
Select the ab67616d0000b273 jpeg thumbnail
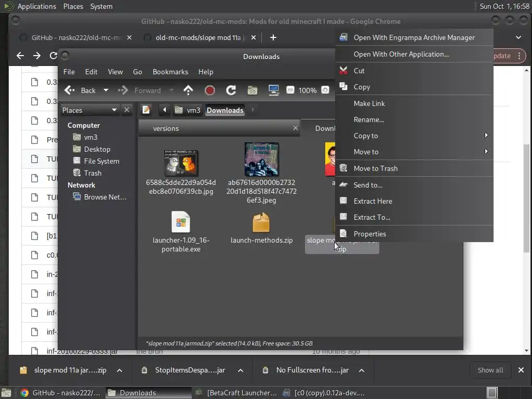pyautogui.click(x=262, y=159)
